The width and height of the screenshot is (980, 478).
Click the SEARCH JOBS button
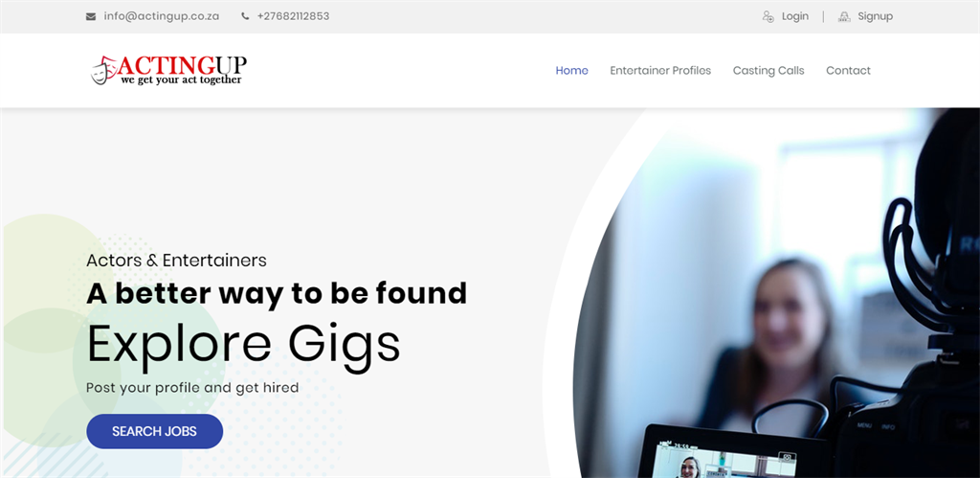click(x=154, y=431)
